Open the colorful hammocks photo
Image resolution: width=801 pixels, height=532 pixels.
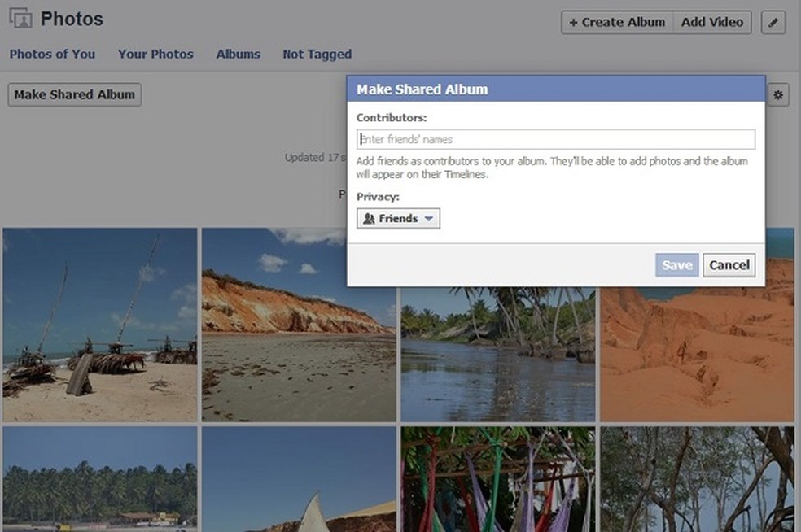click(x=497, y=479)
